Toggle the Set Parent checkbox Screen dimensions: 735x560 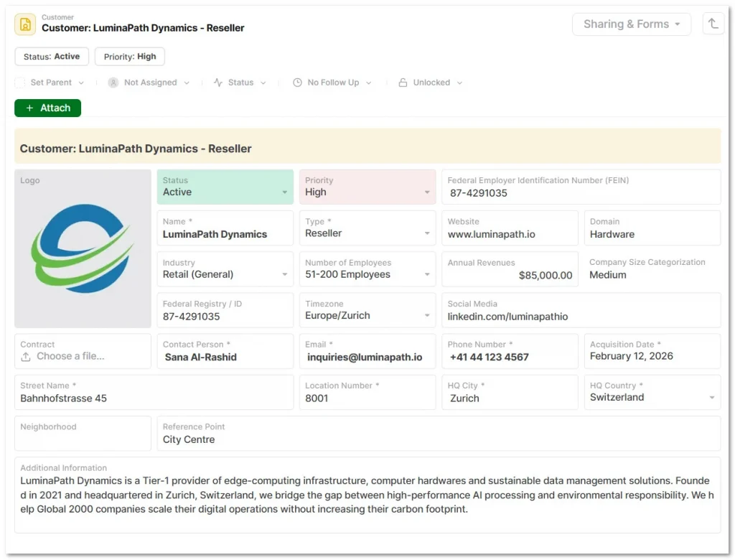coord(20,83)
